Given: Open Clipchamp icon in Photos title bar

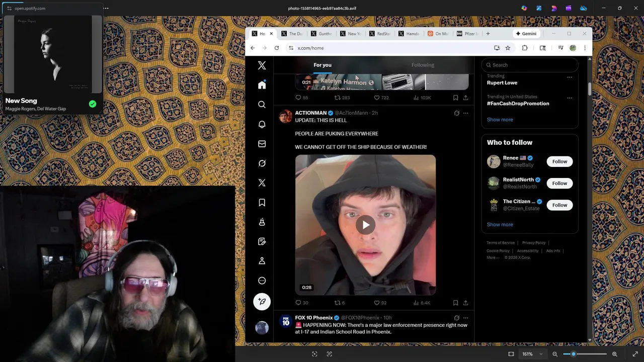Looking at the screenshot, I should pos(569,8).
